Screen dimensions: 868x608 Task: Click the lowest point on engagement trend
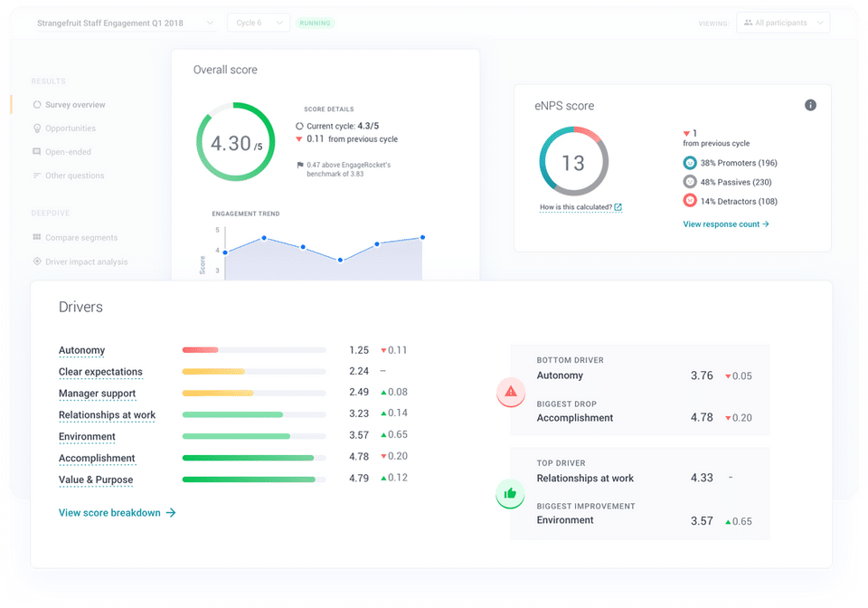341,261
